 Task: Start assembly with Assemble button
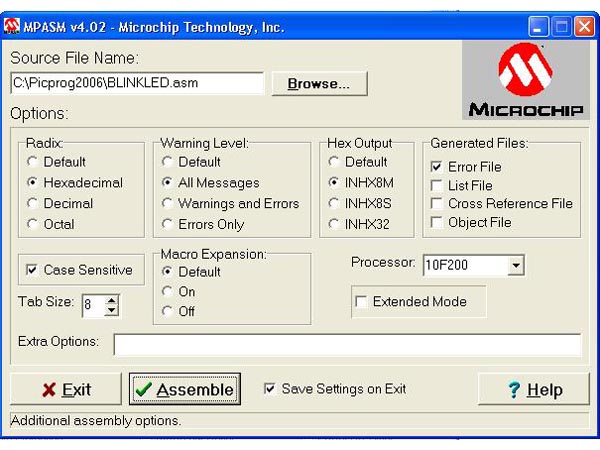point(185,390)
